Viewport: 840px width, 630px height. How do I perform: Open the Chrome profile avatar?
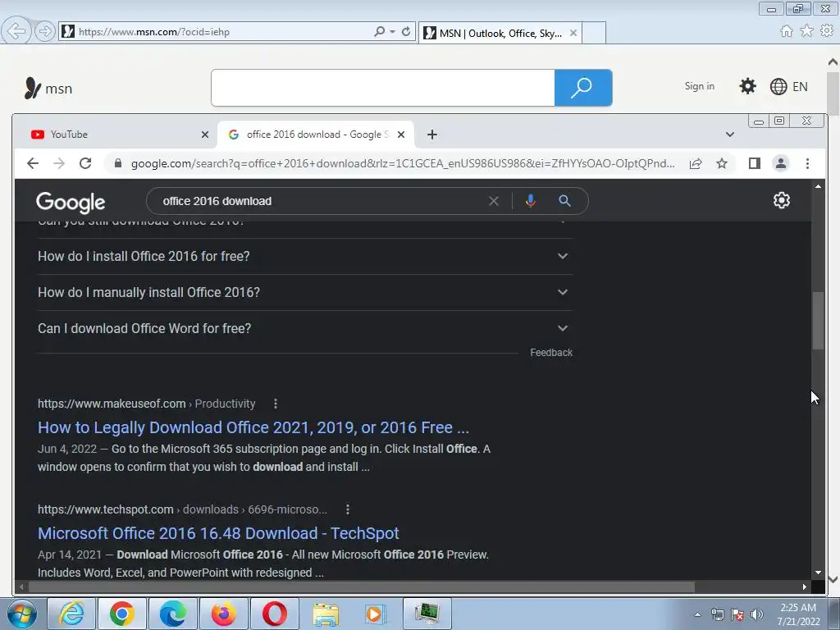point(781,163)
